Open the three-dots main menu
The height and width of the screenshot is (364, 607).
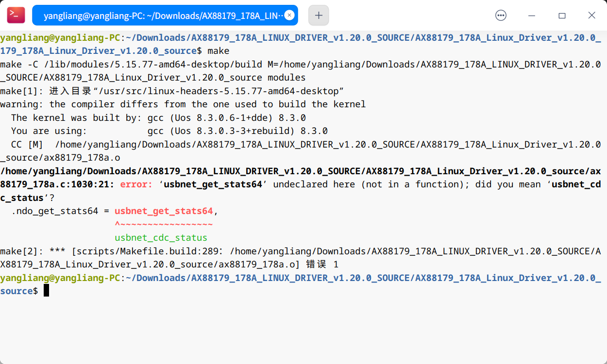(501, 16)
